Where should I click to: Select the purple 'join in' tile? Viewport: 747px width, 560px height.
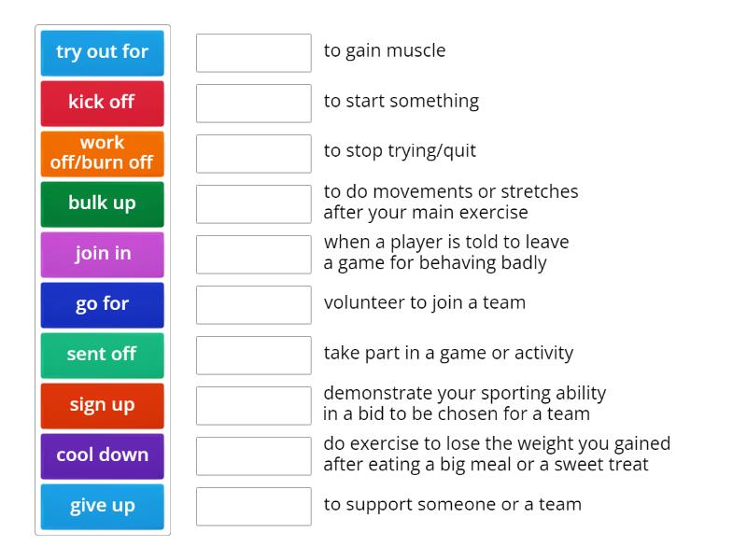click(x=102, y=254)
